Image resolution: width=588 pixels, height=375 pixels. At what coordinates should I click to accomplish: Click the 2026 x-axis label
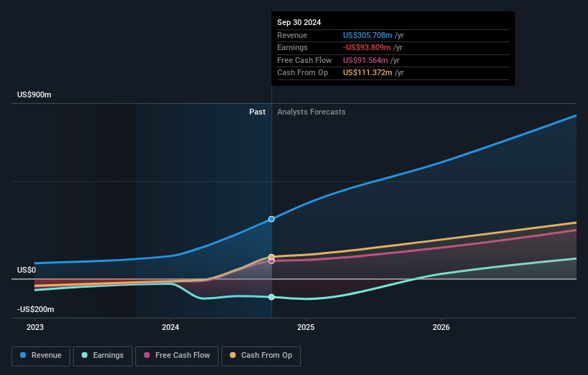pos(441,327)
